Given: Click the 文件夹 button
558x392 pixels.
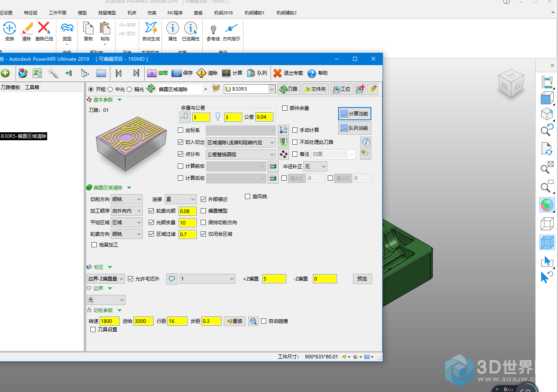Looking at the screenshot, I should click(x=315, y=89).
